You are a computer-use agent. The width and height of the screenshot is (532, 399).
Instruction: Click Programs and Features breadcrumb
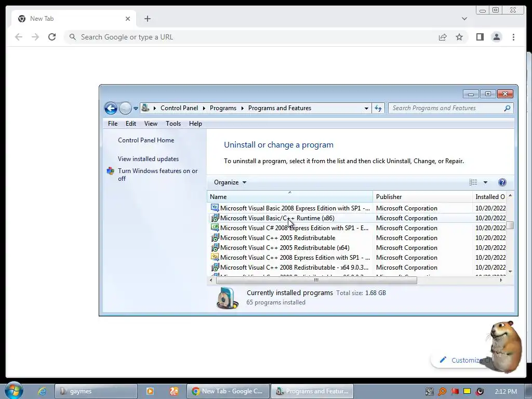280,108
